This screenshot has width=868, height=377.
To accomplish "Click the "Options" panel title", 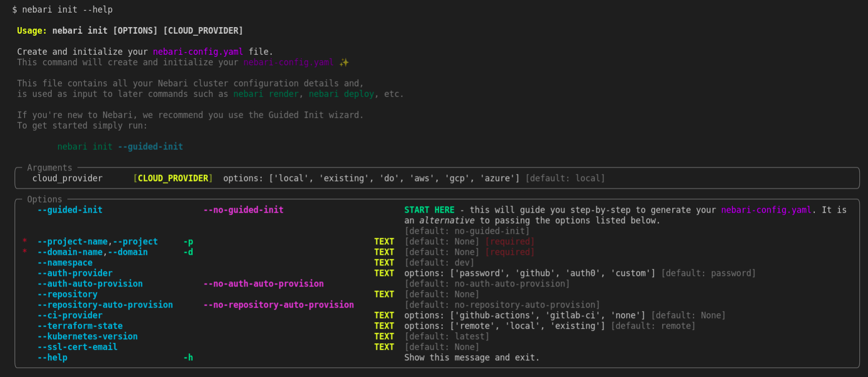I will pyautogui.click(x=45, y=200).
